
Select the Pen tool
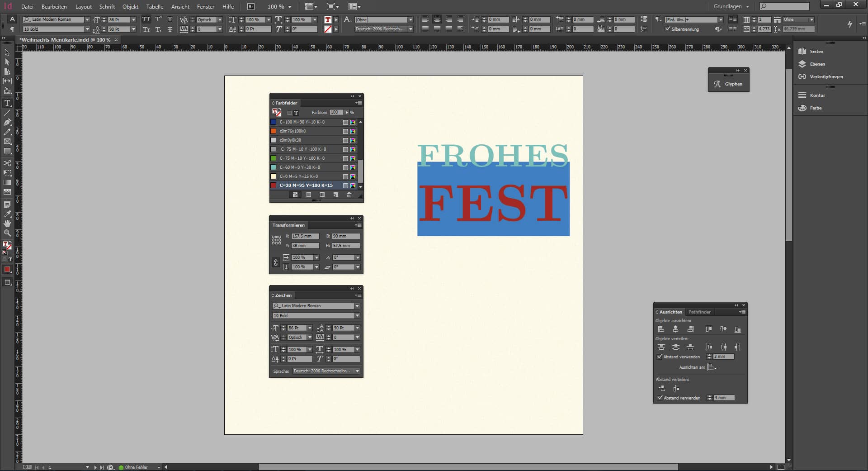pyautogui.click(x=7, y=122)
